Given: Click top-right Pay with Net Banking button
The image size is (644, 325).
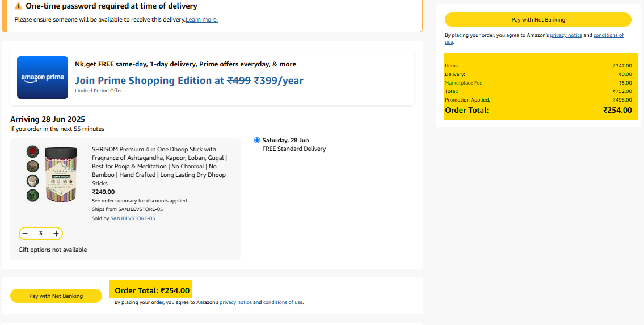Looking at the screenshot, I should (538, 20).
